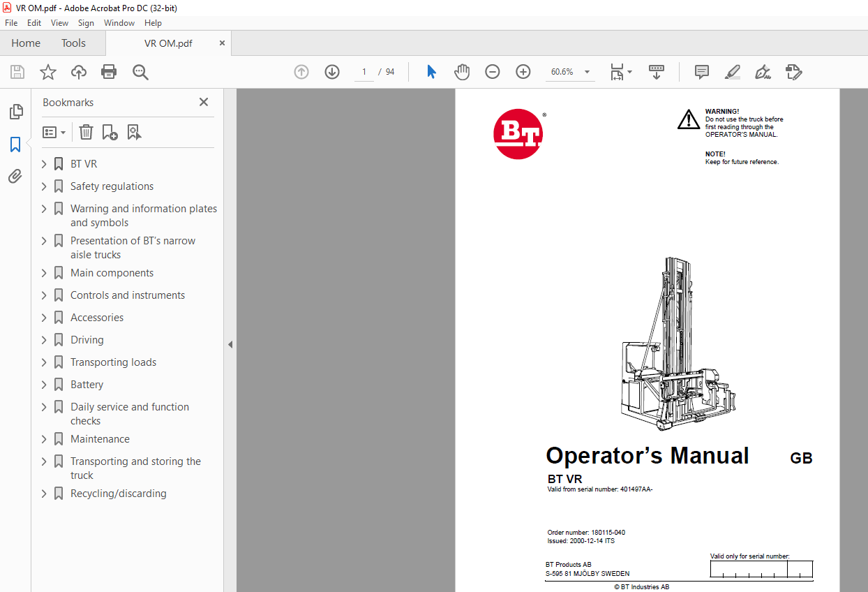Image resolution: width=868 pixels, height=592 pixels.
Task: Open the Find text magnifier
Action: click(140, 72)
